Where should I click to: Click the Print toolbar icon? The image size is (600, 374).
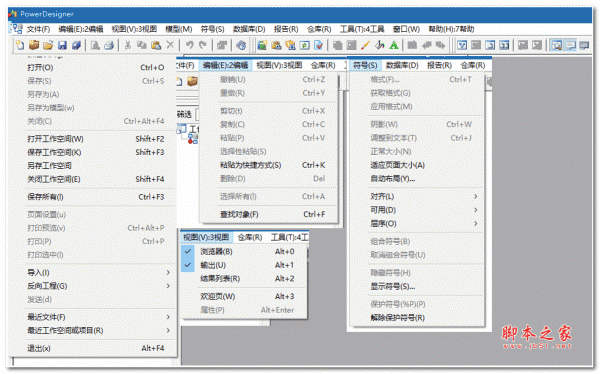coord(109,45)
